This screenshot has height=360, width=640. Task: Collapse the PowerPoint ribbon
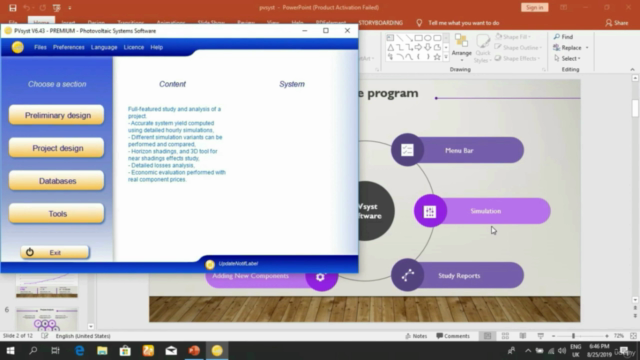[x=632, y=69]
